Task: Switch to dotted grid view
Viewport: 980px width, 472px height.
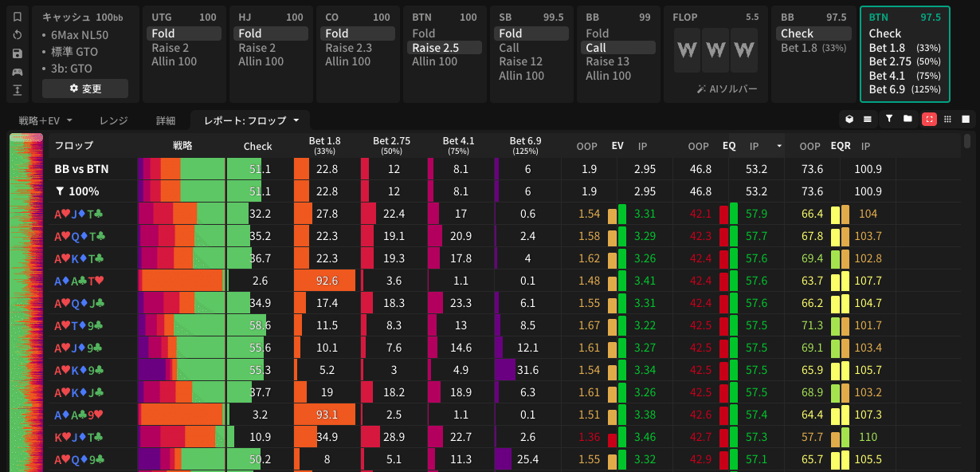Action: [947, 119]
